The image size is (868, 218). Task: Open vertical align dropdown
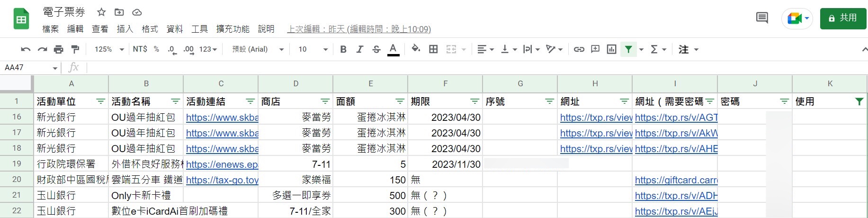(509, 49)
